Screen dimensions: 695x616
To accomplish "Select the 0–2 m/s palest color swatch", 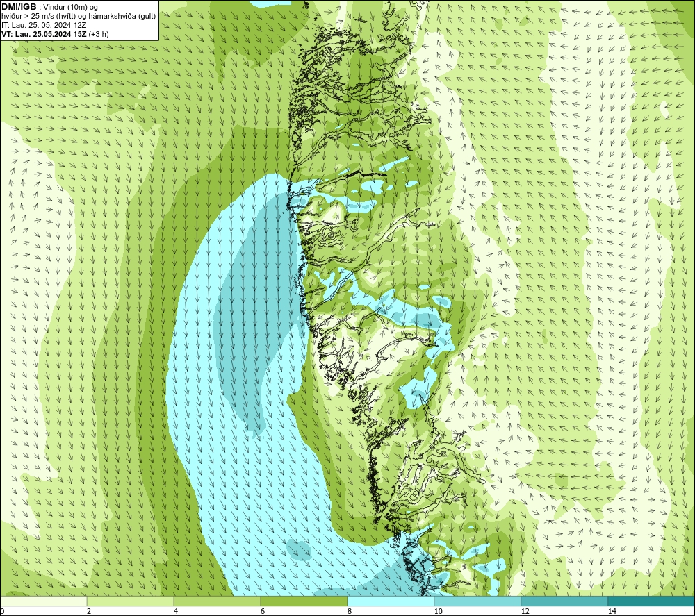I will click(43, 601).
